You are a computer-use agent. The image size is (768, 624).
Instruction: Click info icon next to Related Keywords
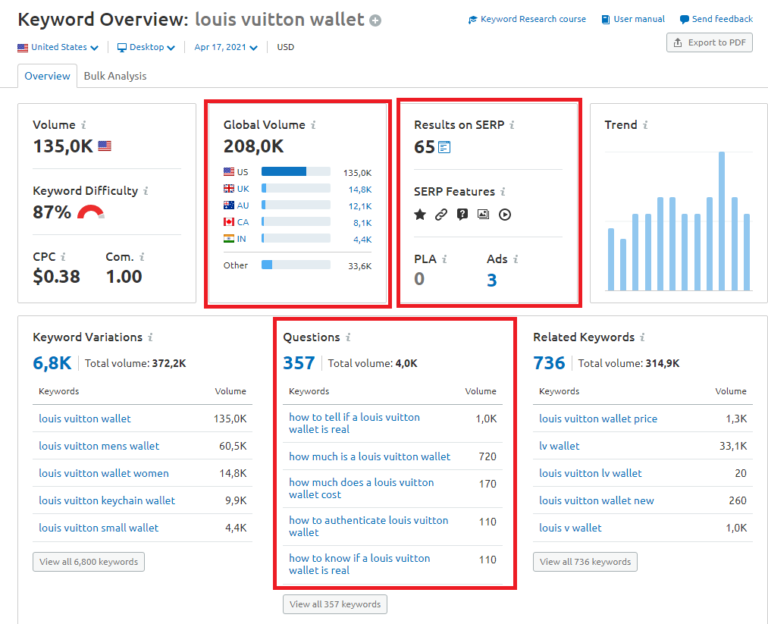pyautogui.click(x=642, y=337)
